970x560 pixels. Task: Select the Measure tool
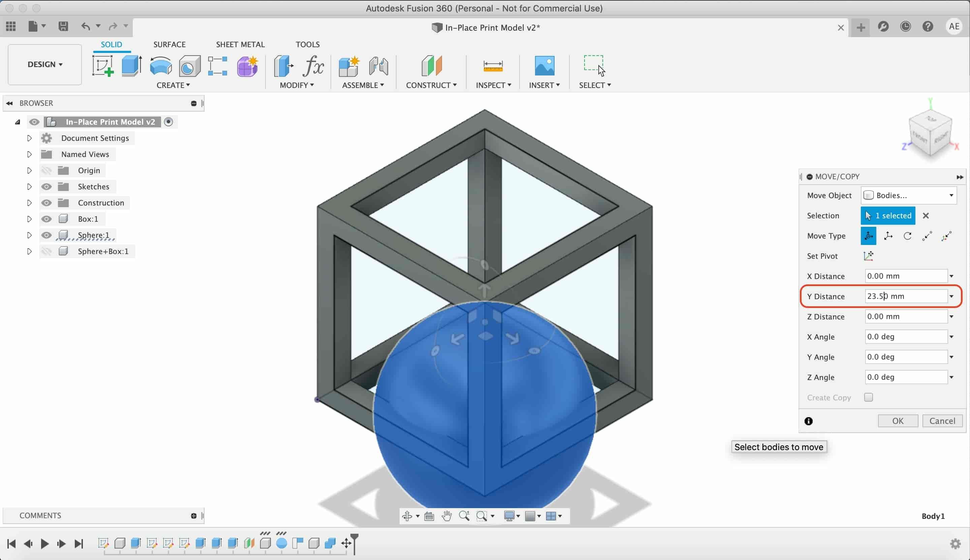tap(493, 66)
